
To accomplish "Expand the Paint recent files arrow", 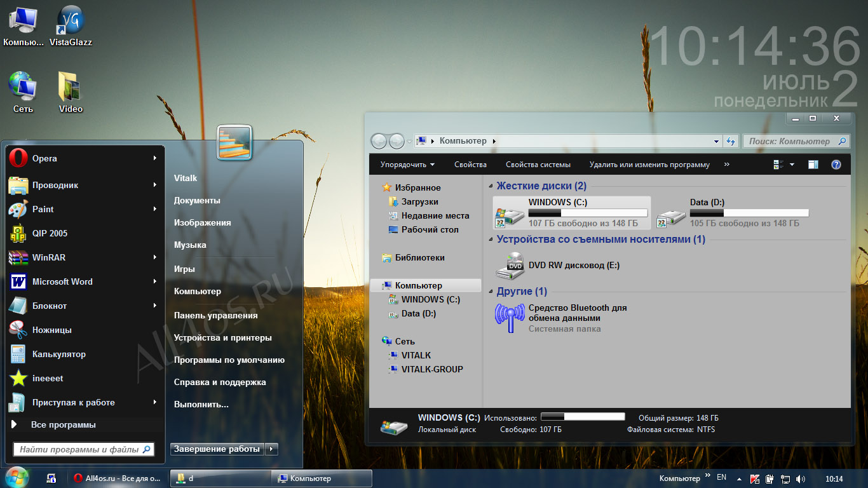I will click(x=155, y=209).
